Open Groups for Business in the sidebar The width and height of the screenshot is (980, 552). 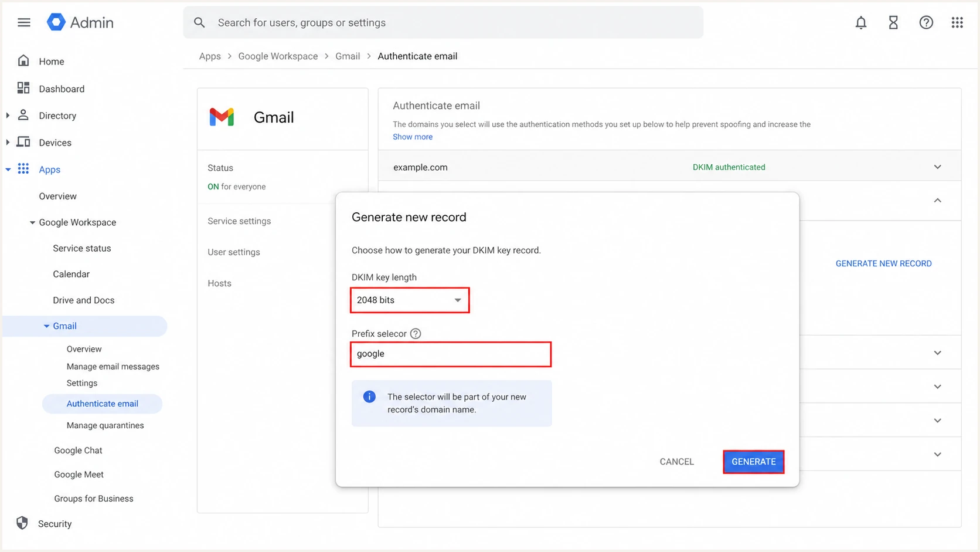(x=94, y=499)
